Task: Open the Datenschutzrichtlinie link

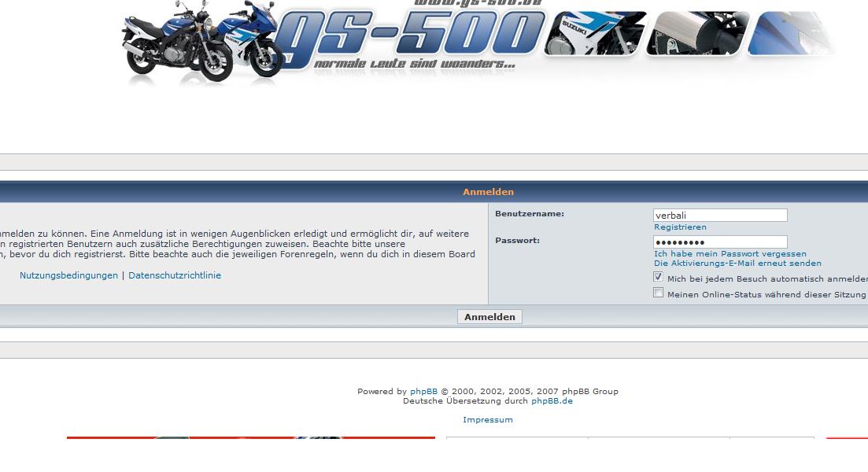Action: point(175,275)
